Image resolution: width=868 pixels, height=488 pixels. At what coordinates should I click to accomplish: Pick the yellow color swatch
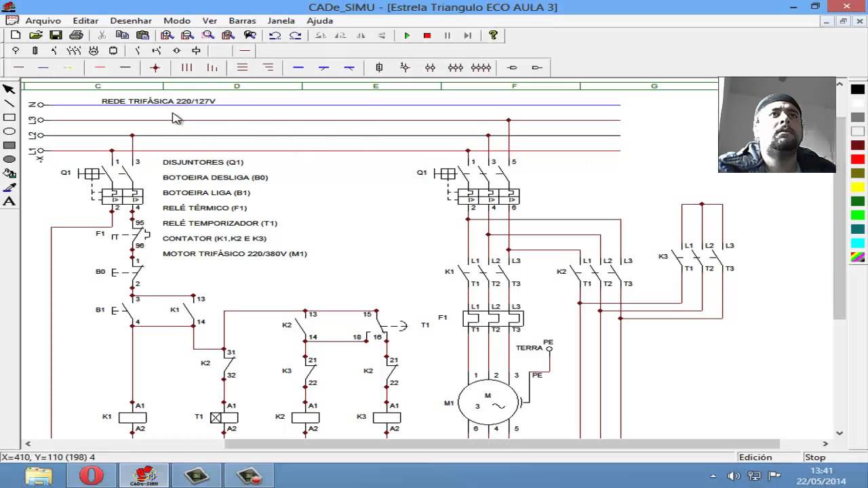coord(858,187)
